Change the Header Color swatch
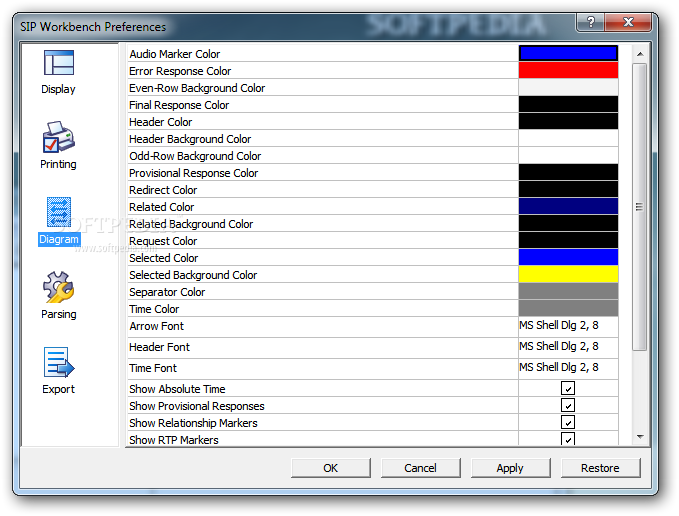 coord(568,121)
